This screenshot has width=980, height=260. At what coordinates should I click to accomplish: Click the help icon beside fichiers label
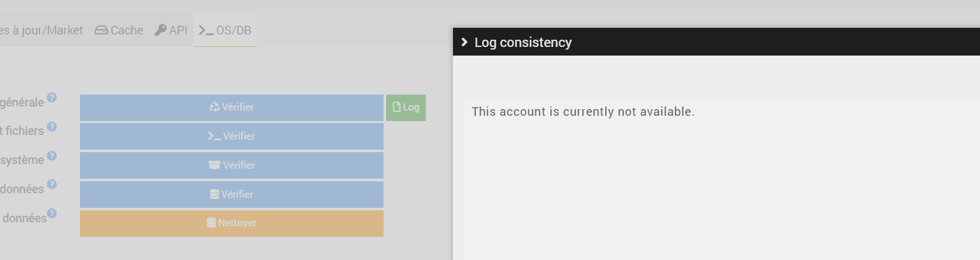(x=52, y=126)
